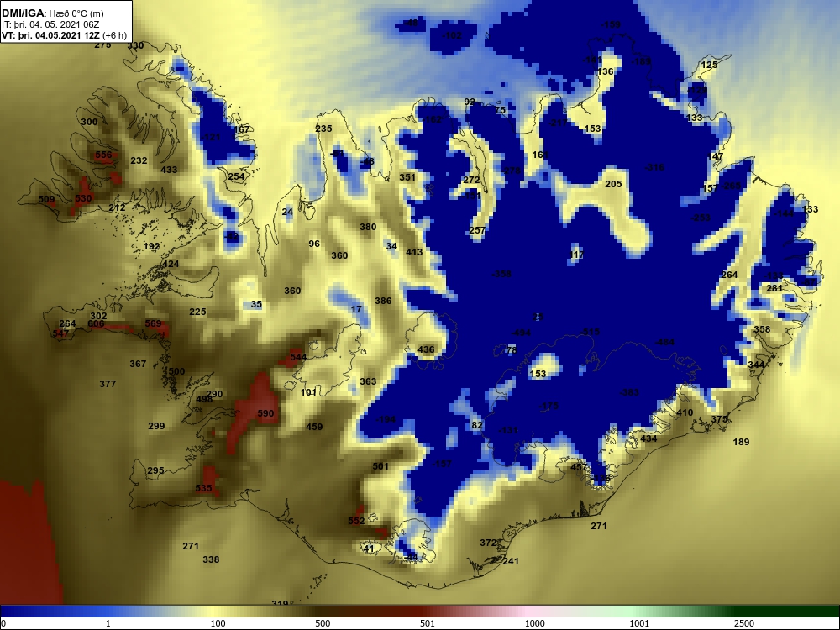This screenshot has width=840, height=630.
Task: Click the 96 height value
Action: coord(314,244)
